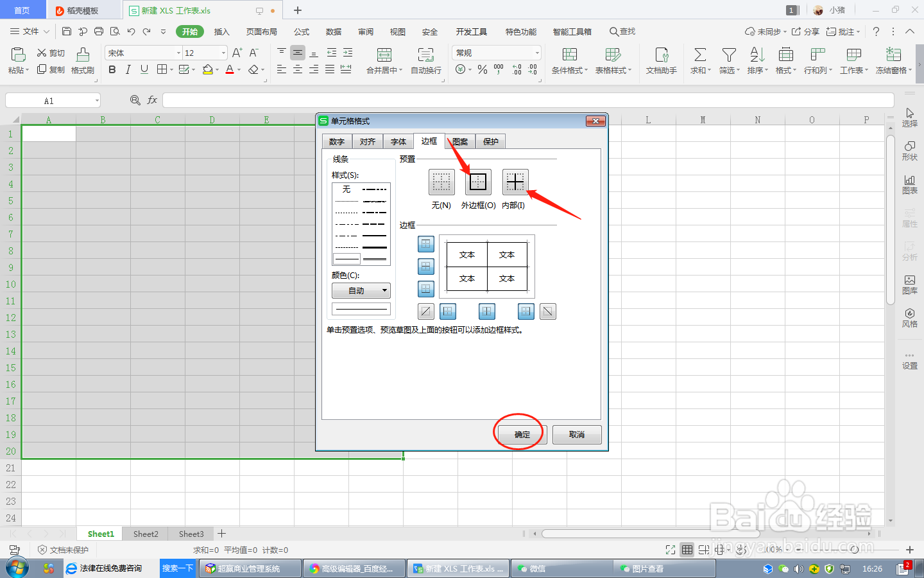The width and height of the screenshot is (924, 578).
Task: Click the 查找 search button
Action: (622, 31)
